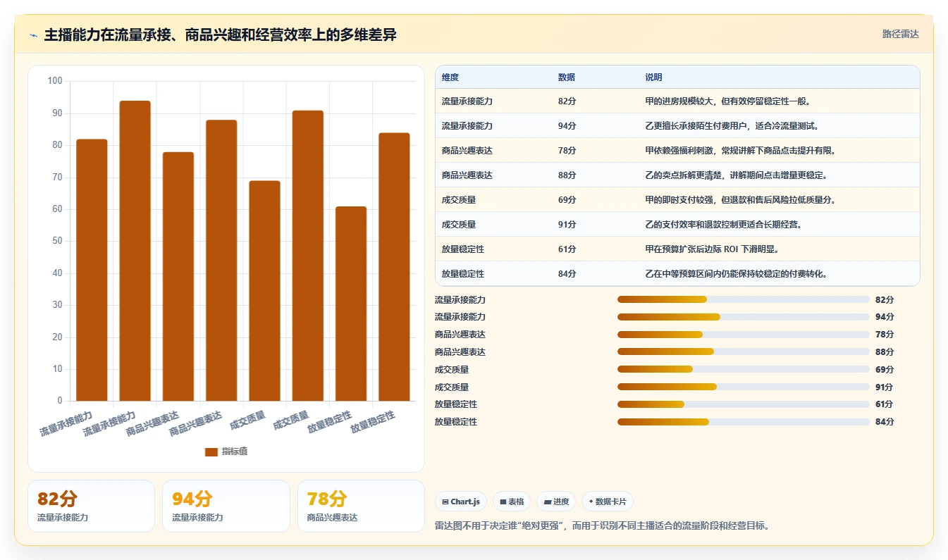Click the 91分 value in the data table
The width and height of the screenshot is (948, 560).
click(567, 225)
